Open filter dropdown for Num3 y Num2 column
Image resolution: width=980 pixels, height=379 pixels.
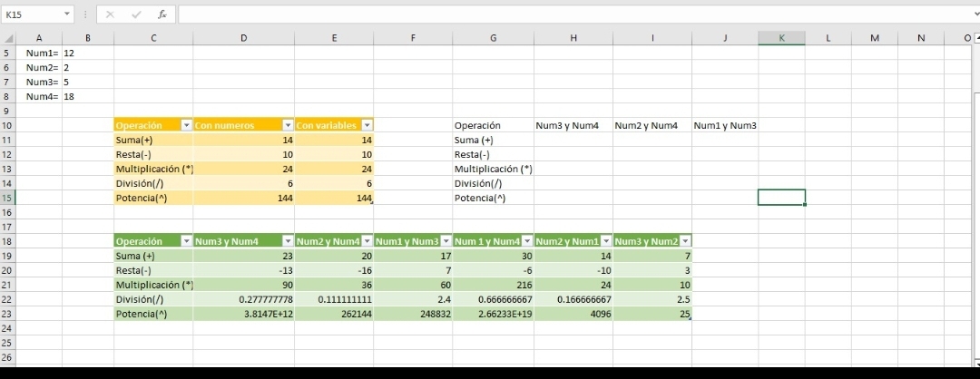(686, 241)
